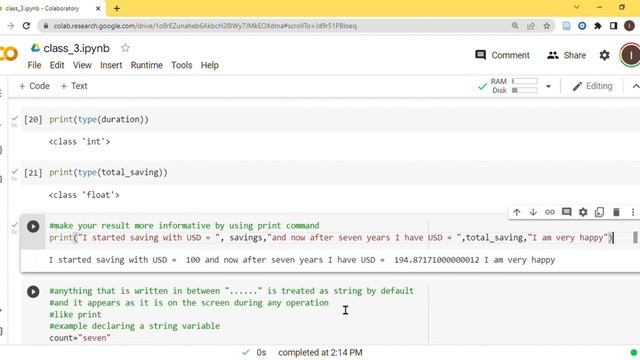Add a new Text cell

coord(74,86)
